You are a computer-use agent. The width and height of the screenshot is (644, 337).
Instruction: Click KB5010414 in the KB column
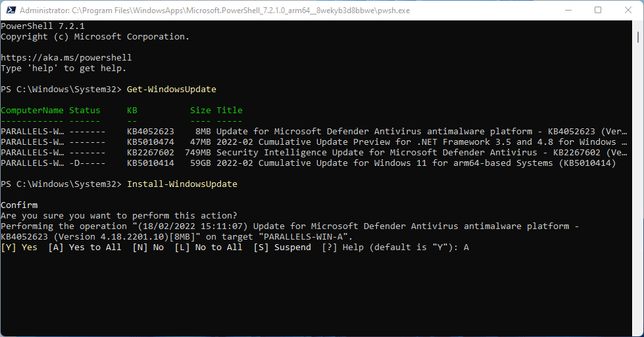[151, 163]
